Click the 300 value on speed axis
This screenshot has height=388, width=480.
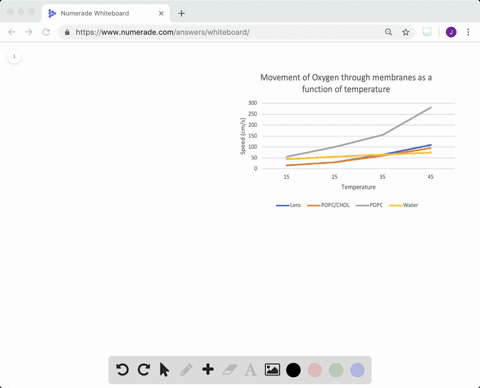click(x=253, y=103)
